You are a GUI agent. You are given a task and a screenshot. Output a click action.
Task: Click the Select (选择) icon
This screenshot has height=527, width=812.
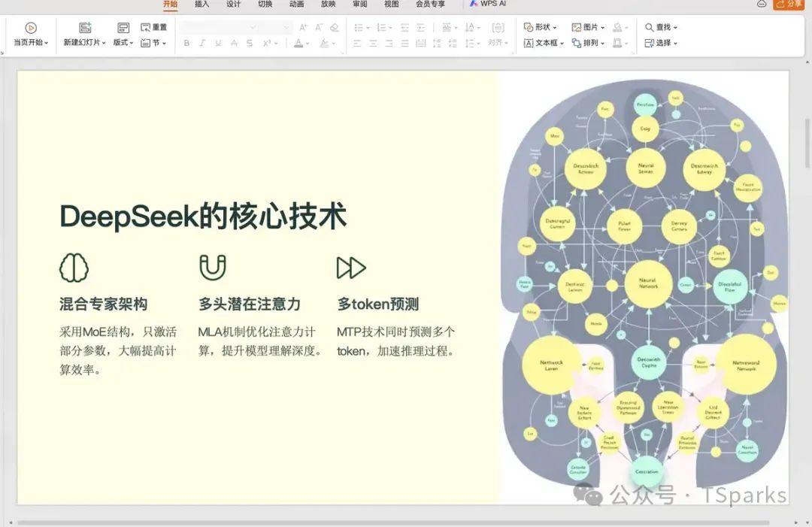coord(649,43)
